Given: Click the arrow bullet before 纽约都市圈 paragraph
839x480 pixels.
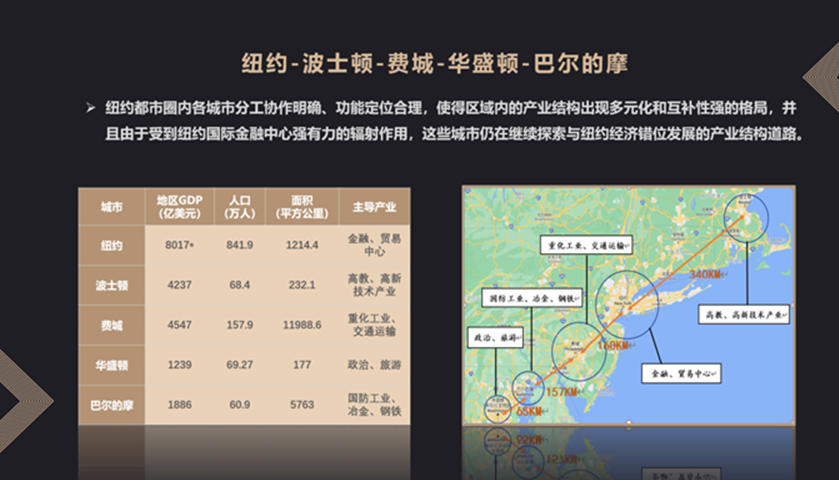Looking at the screenshot, I should coord(90,108).
